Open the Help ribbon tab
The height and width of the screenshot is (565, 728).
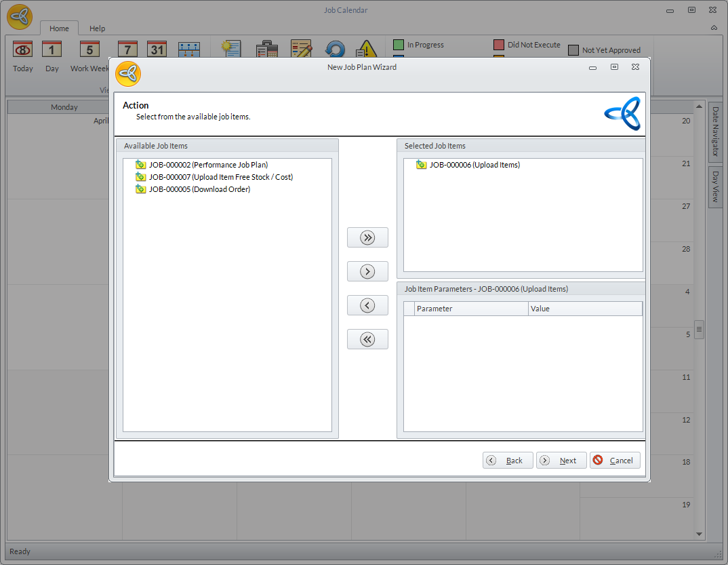(x=98, y=28)
